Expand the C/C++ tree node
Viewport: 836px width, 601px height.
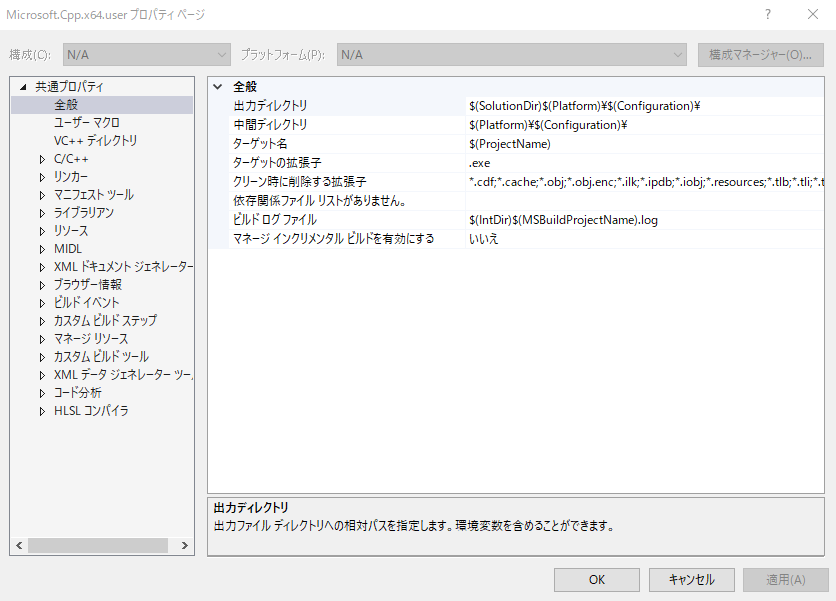pyautogui.click(x=40, y=158)
